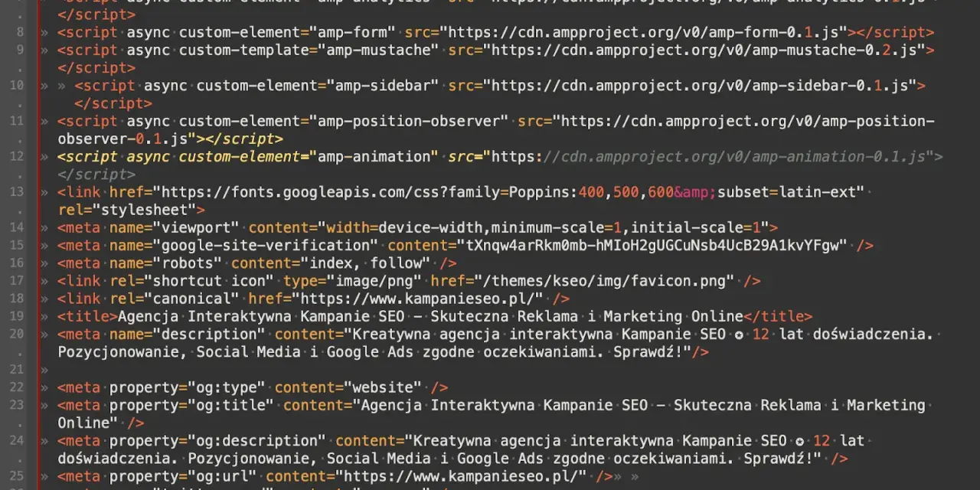
Task: Click the page title text in title tag
Action: click(430, 316)
